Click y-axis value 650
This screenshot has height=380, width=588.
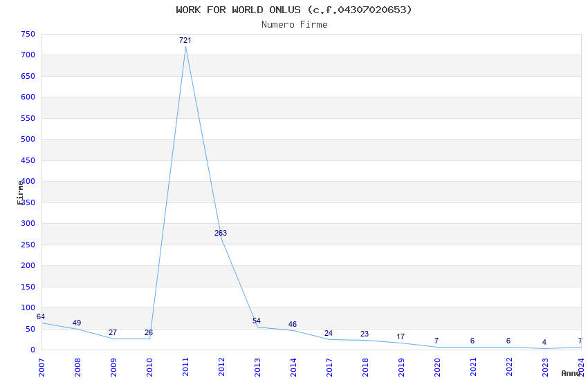click(28, 76)
